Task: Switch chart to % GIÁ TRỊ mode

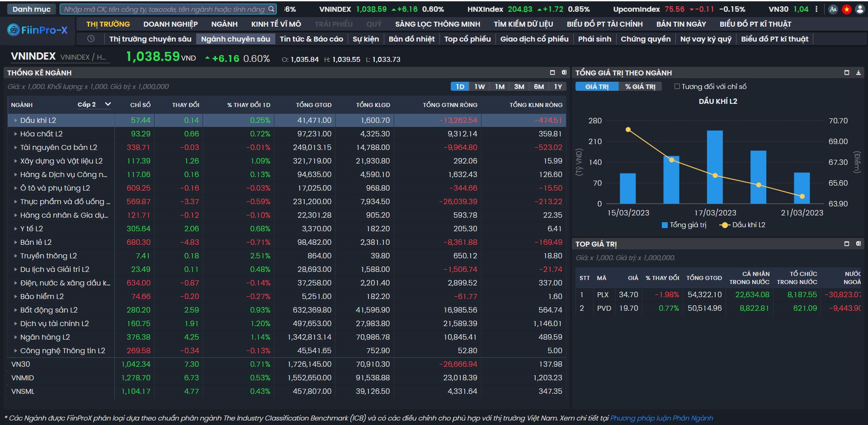Action: 640,87
